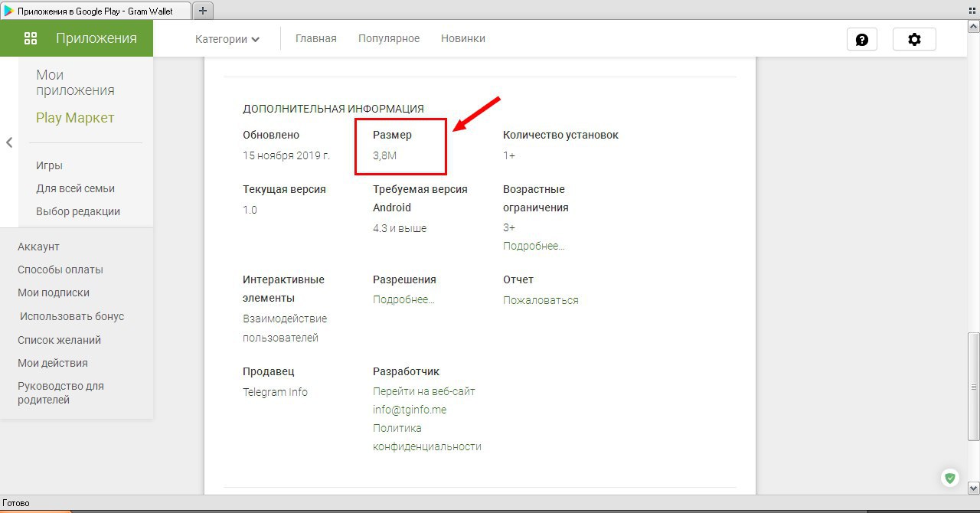This screenshot has height=513, width=980.
Task: Click installs count 1+
Action: click(509, 155)
